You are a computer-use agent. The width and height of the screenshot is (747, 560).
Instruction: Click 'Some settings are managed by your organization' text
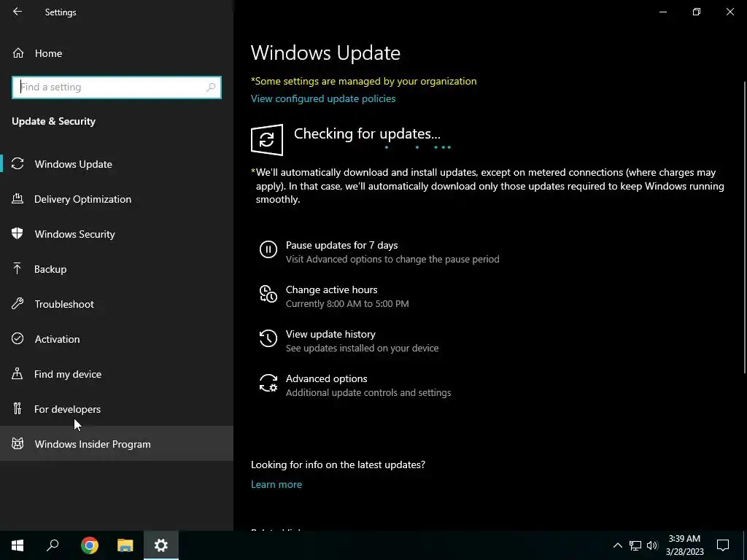[x=363, y=81]
